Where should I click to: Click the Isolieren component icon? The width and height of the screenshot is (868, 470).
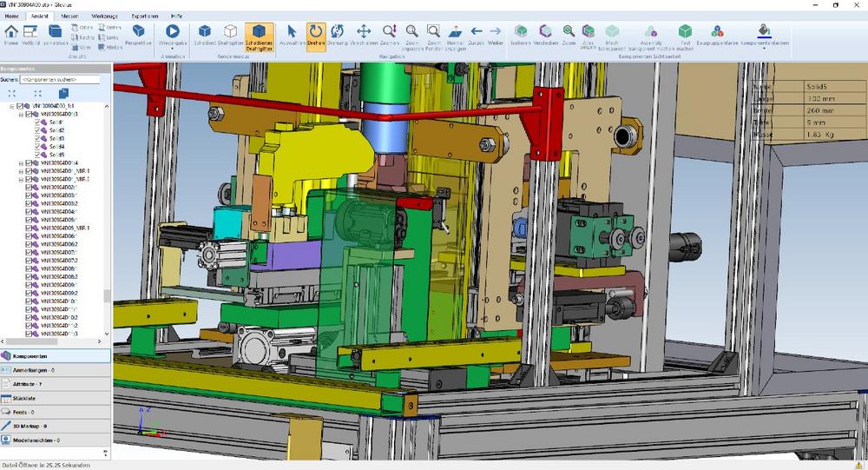[520, 34]
